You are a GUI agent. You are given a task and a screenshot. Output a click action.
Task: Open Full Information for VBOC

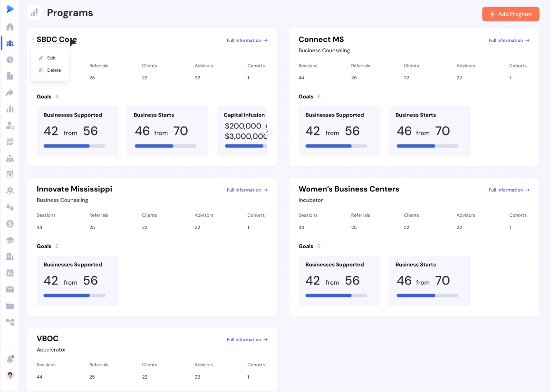coord(247,340)
